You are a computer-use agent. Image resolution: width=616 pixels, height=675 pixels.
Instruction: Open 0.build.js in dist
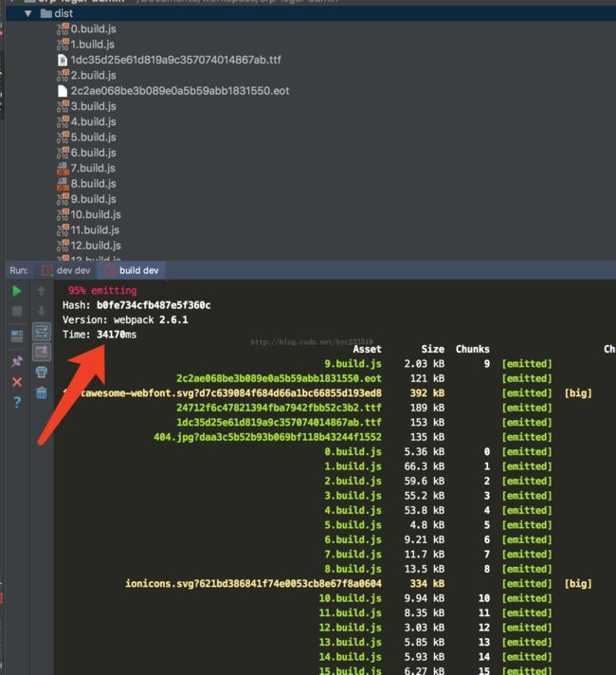coord(93,28)
